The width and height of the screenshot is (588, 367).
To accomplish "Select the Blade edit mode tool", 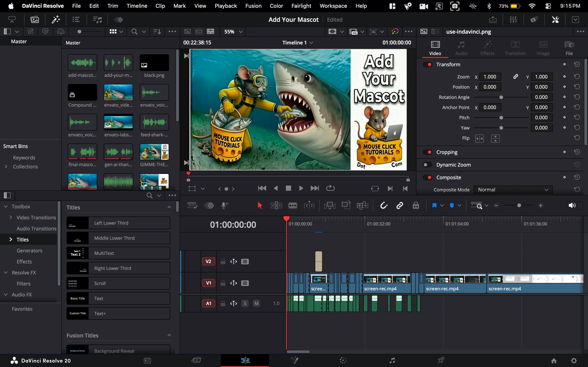I will pos(293,206).
